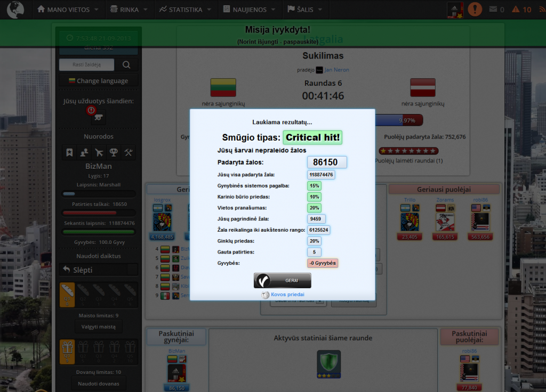Open Trillo's avatar in top attackers

click(410, 222)
